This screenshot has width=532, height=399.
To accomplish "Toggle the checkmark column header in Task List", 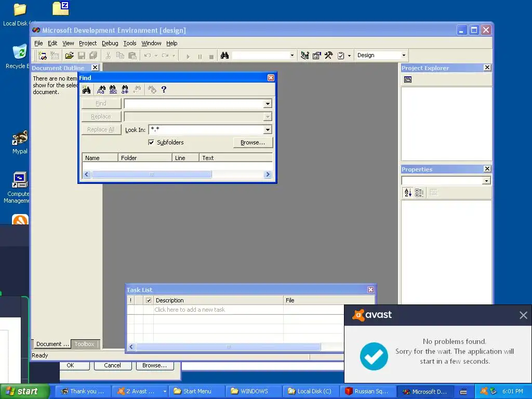I will pos(148,300).
